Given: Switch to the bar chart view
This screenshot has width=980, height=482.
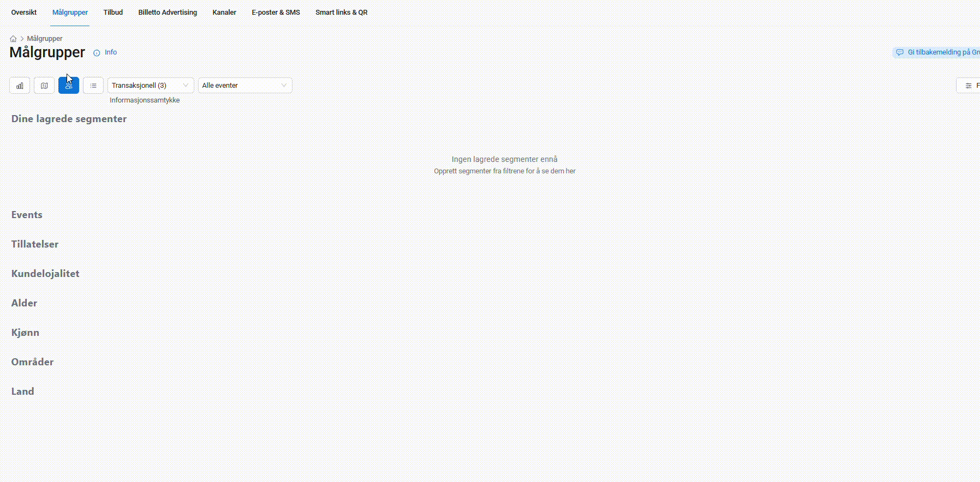Looking at the screenshot, I should 20,86.
